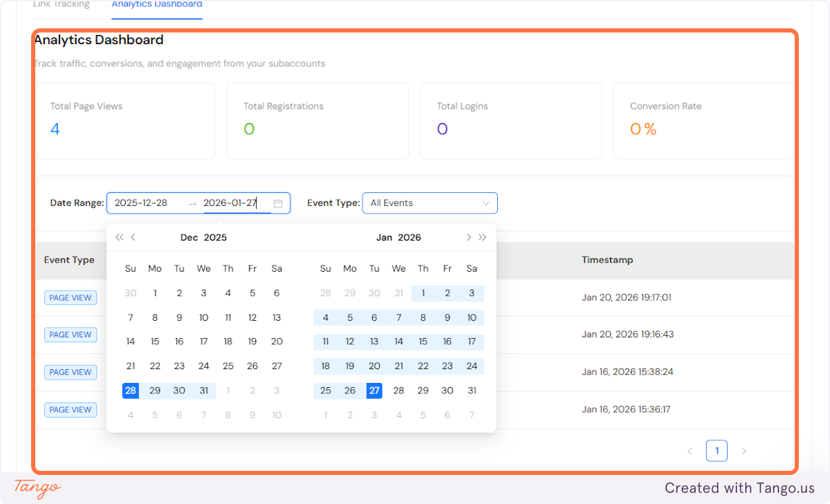Screen dimensions: 830x504
Task: Click the Jan month label in calendar header
Action: [384, 237]
